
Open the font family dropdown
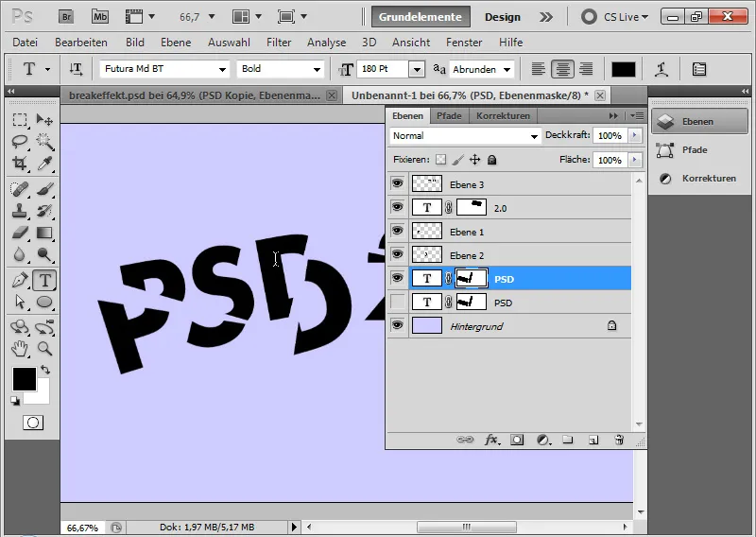pyautogui.click(x=222, y=69)
